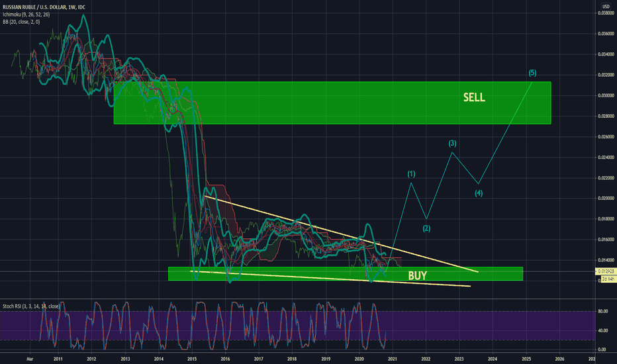The image size is (617, 364).
Task: Click the 40.00 level on Stoch RSI axis
Action: click(x=602, y=330)
